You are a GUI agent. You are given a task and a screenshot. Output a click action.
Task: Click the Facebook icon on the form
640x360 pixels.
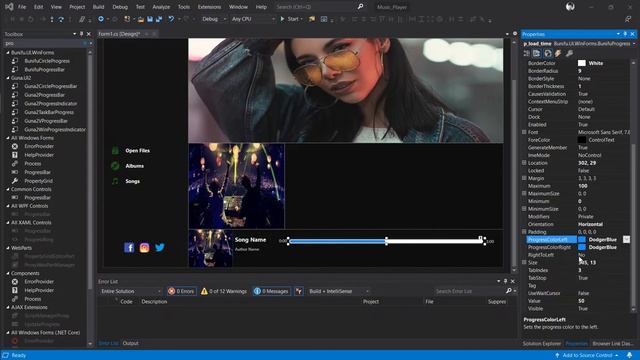point(129,248)
